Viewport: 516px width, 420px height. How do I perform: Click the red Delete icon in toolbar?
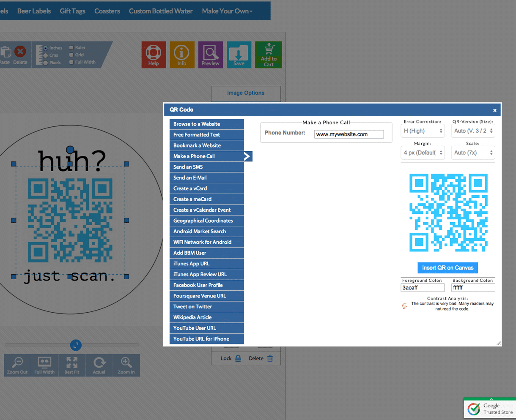[20, 52]
